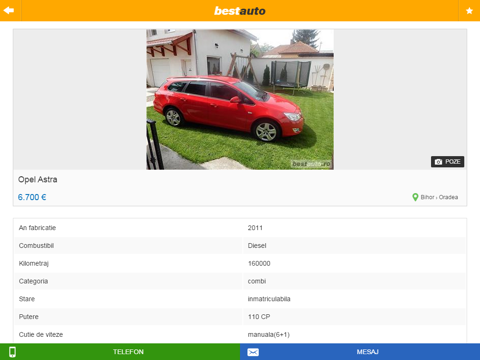Image resolution: width=480 pixels, height=360 pixels.
Task: Select the An fabricatie label
Action: tap(37, 228)
